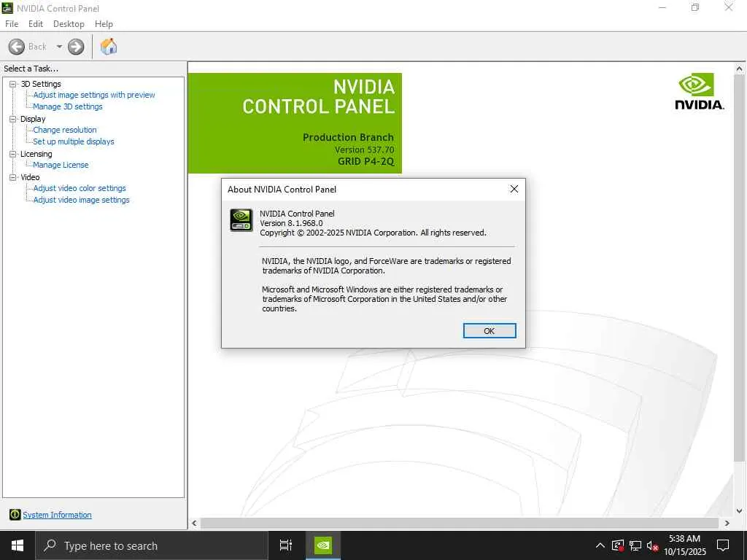
Task: Click the Video category label
Action: click(x=30, y=177)
